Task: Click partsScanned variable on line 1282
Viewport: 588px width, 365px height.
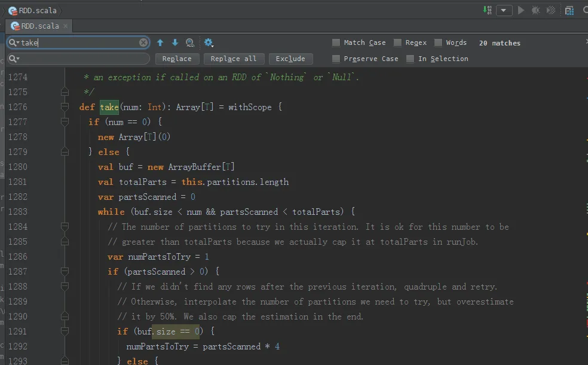Action: (148, 197)
